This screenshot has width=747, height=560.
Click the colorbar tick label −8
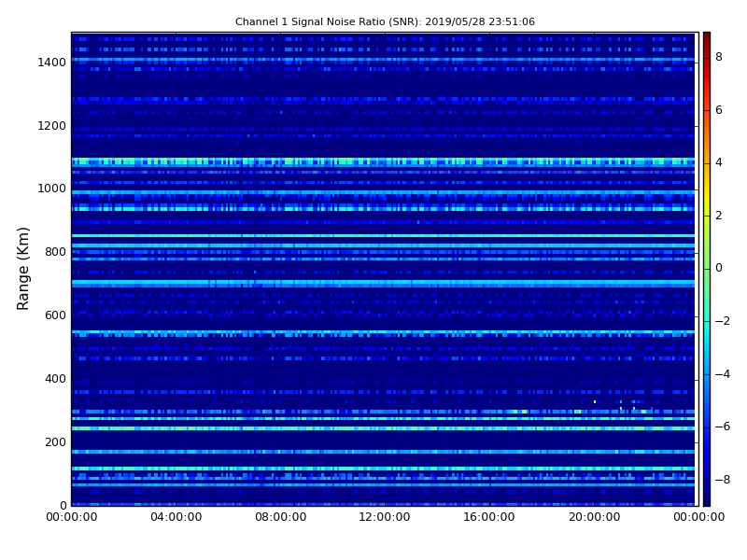pos(723,480)
